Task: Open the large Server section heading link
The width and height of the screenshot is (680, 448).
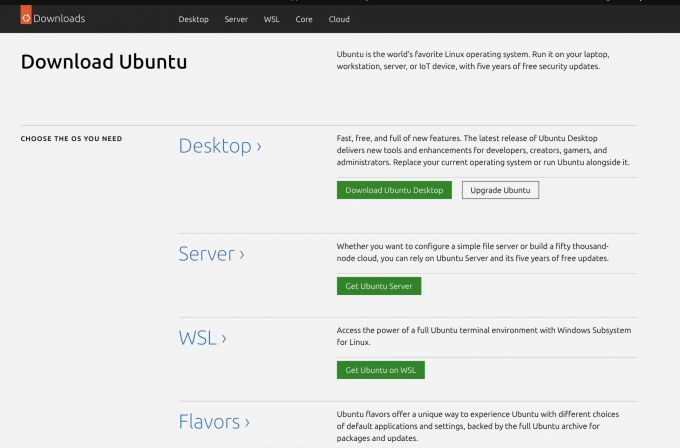Action: 212,254
